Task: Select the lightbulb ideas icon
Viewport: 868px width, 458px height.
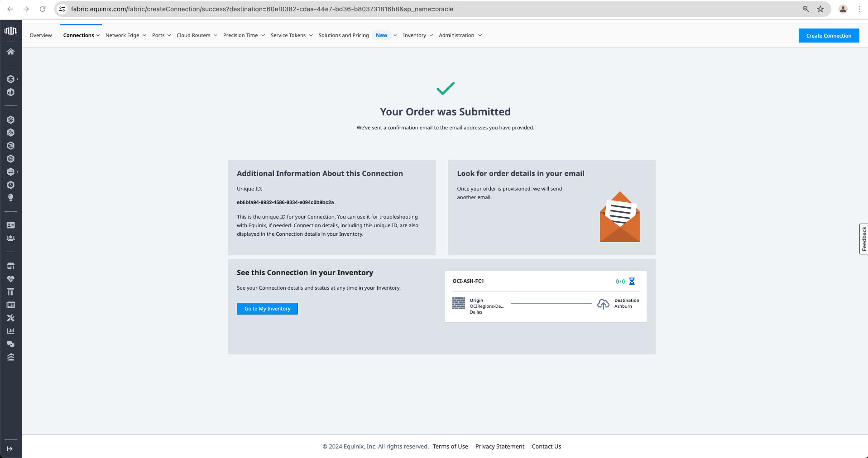Action: 11,198
